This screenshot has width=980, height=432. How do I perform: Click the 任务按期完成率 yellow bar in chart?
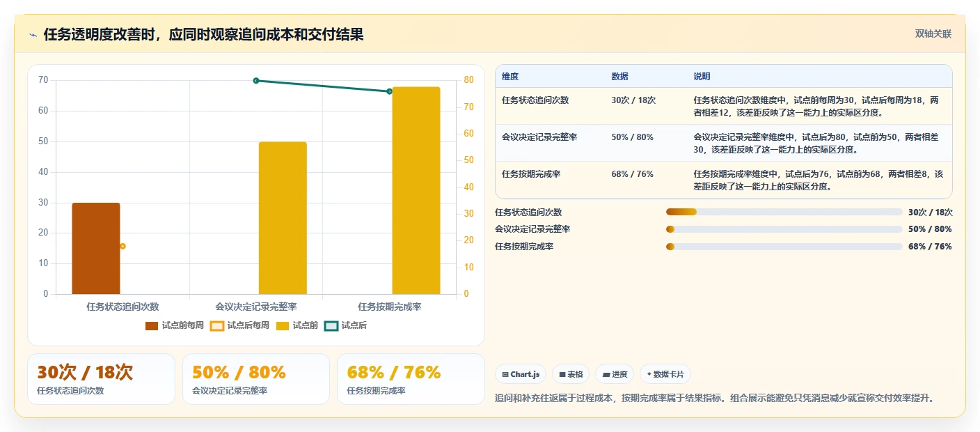416,191
